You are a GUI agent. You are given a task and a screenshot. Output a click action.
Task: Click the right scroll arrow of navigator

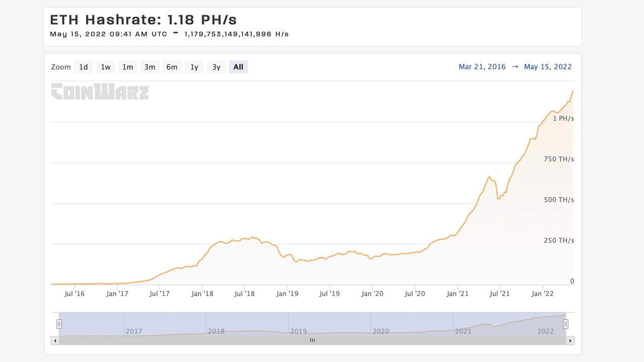pyautogui.click(x=570, y=340)
